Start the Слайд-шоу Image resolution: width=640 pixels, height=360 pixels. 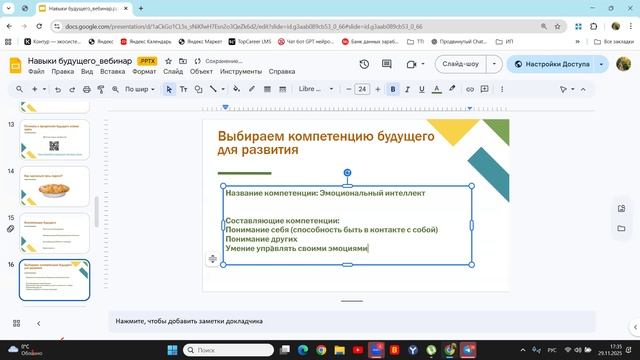[460, 64]
